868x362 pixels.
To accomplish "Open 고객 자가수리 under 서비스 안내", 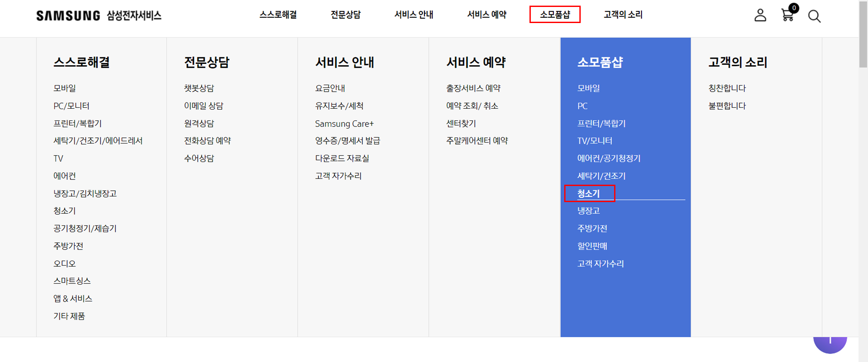I will pos(339,176).
